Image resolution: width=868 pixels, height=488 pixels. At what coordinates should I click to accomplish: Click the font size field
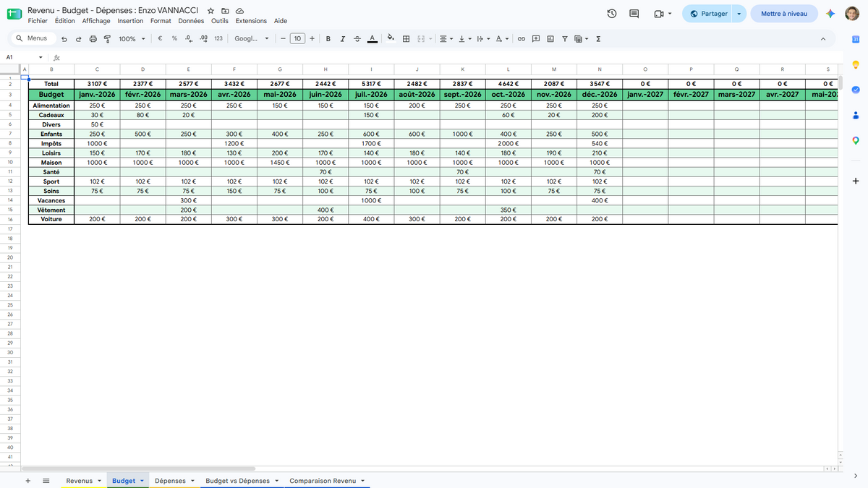tap(297, 39)
